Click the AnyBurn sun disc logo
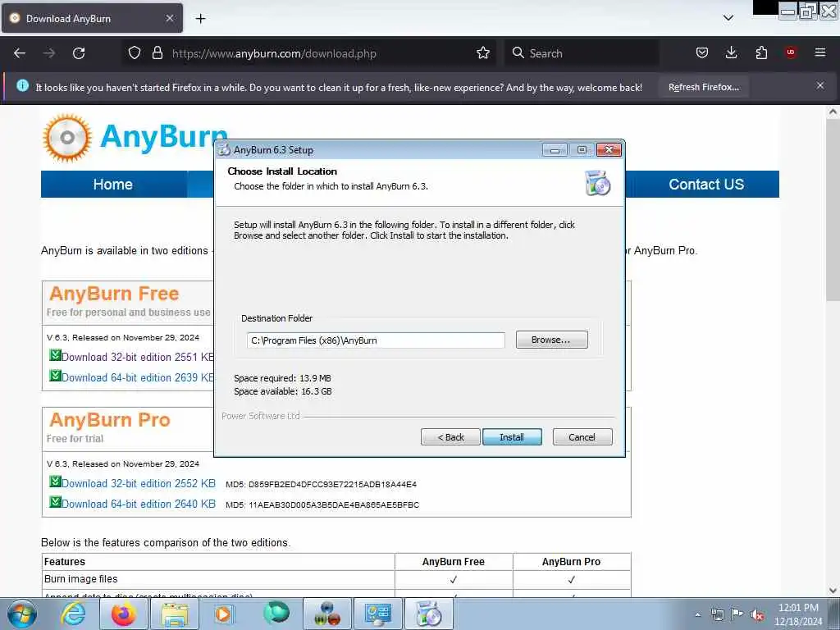 click(67, 138)
